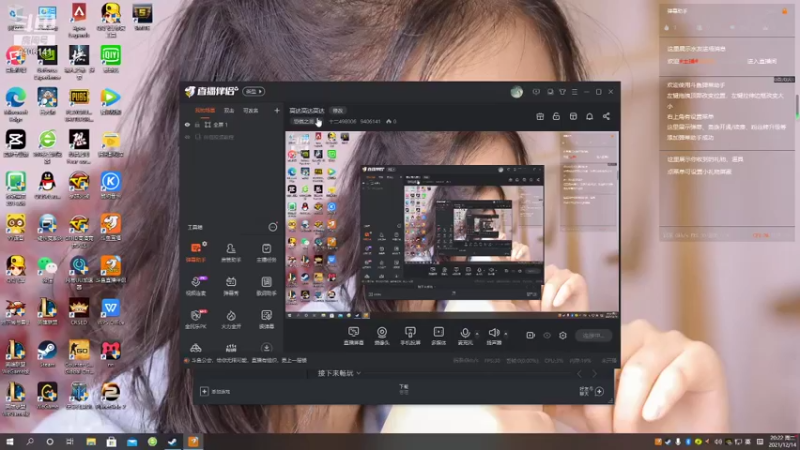Collapse the toolbox using its circle button
The height and width of the screenshot is (450, 800).
[273, 227]
